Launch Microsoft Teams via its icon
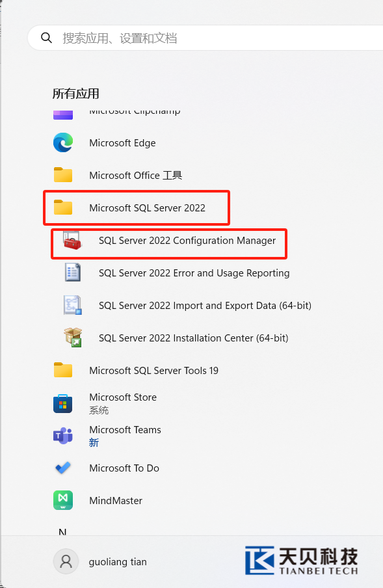Viewport: 383px width, 588px height. point(63,436)
